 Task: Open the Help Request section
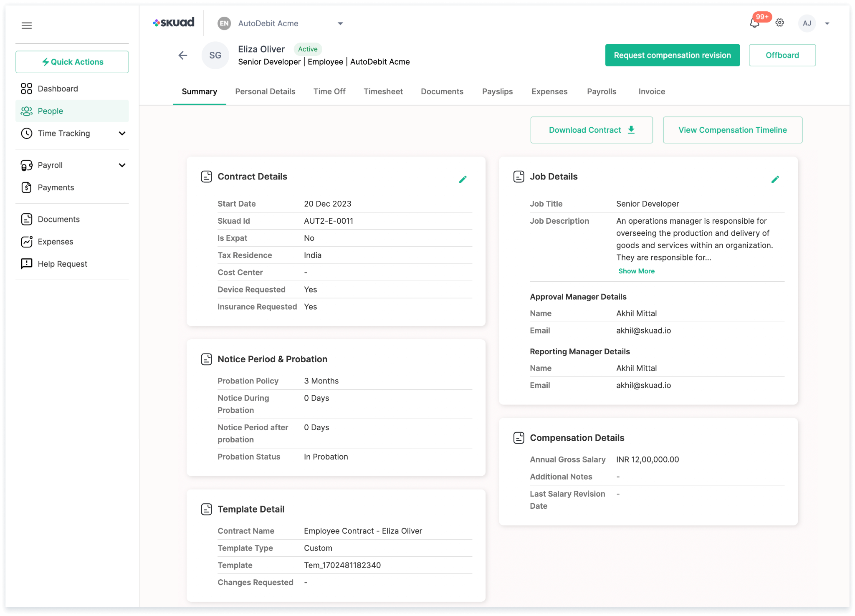[62, 264]
